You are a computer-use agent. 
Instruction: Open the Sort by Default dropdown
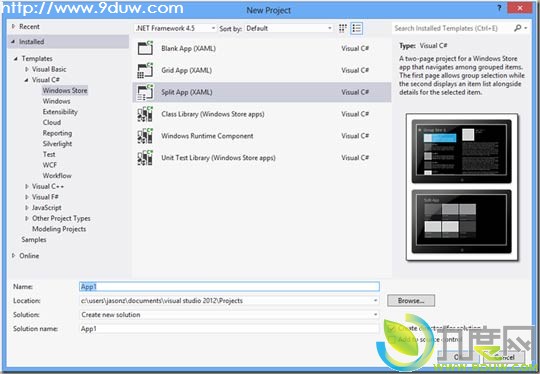click(289, 28)
